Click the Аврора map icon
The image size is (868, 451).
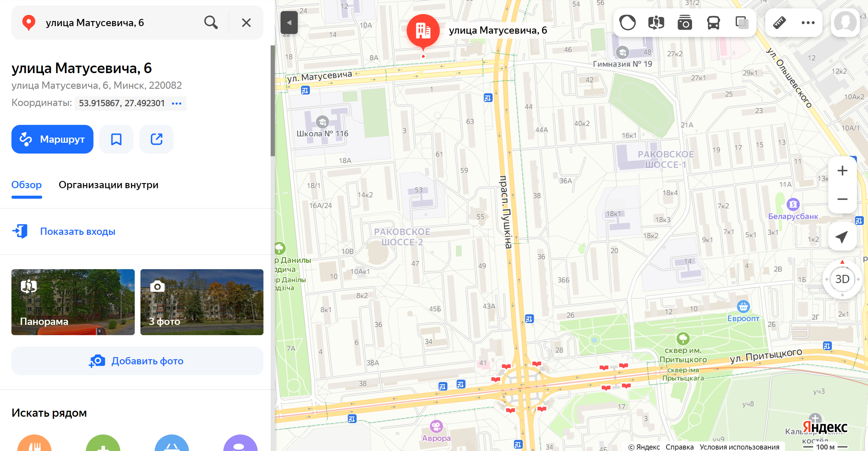(436, 426)
